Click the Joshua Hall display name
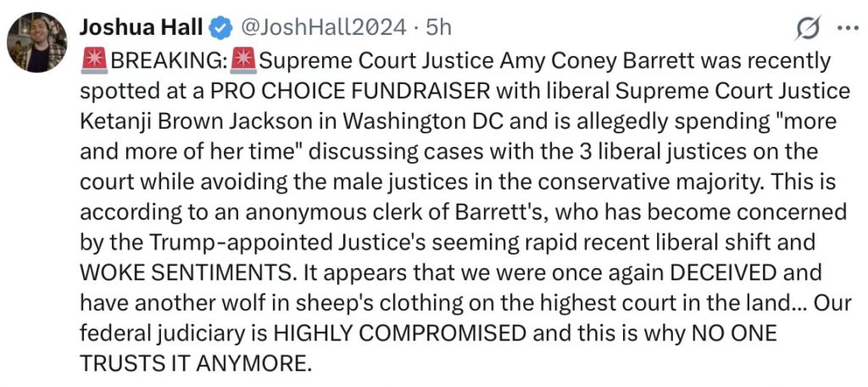Screen dimensions: 868x387 [141, 28]
